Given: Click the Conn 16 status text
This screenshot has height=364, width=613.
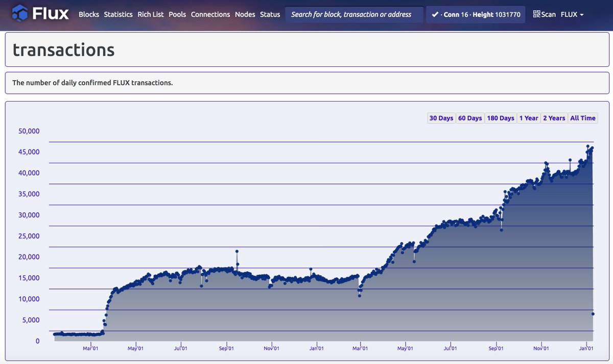Looking at the screenshot, I should tap(456, 14).
